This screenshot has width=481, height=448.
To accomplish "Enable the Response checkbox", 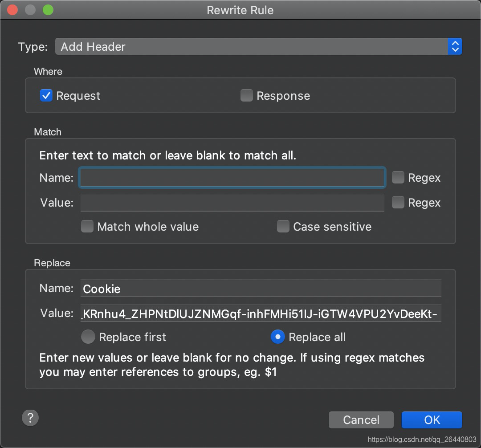I will click(x=246, y=95).
